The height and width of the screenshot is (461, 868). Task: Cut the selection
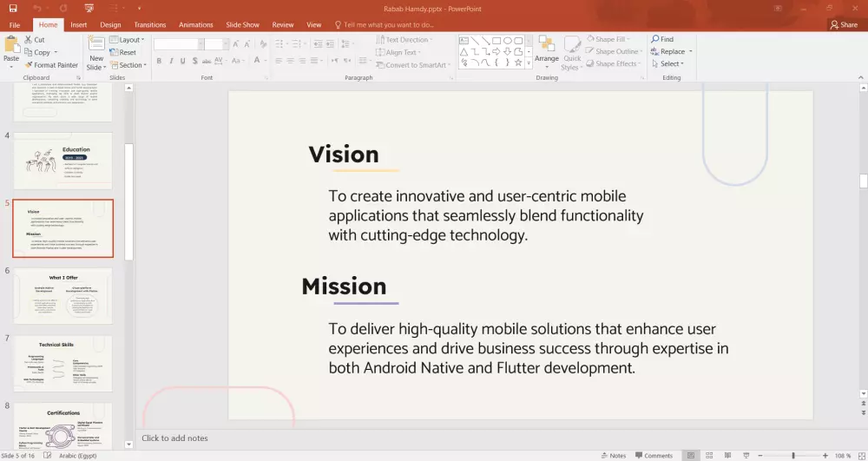(x=35, y=40)
